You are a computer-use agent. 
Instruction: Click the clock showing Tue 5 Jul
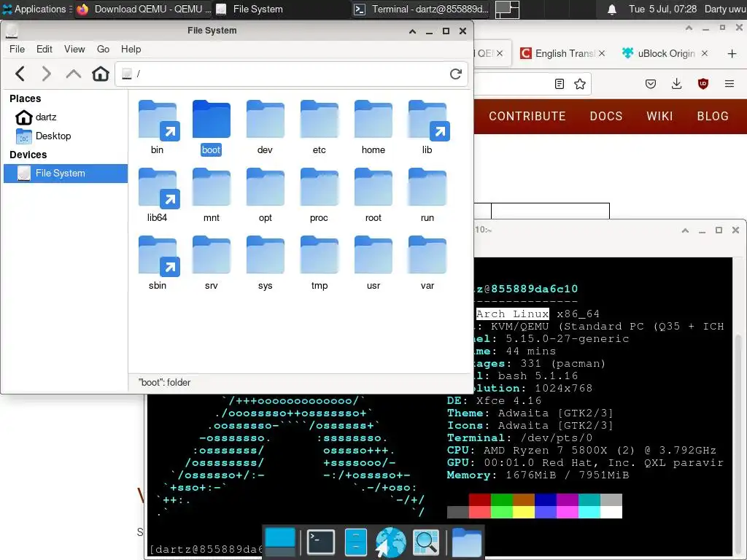coord(662,9)
